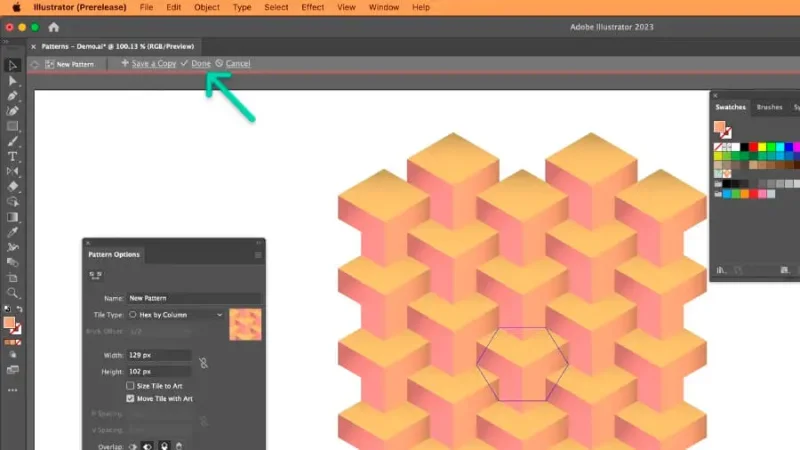Open Pattern Options panel menu
Screen dimensions: 800x450
click(x=258, y=255)
